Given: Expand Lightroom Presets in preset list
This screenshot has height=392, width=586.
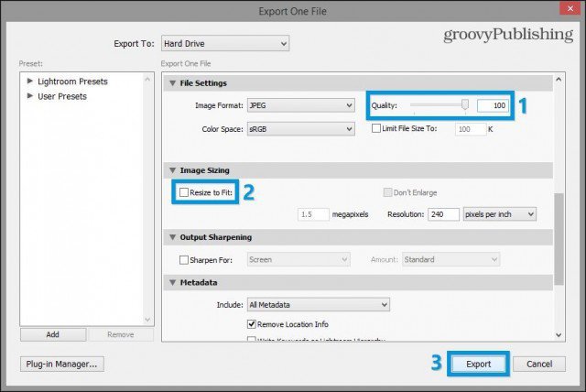Looking at the screenshot, I should coord(30,81).
